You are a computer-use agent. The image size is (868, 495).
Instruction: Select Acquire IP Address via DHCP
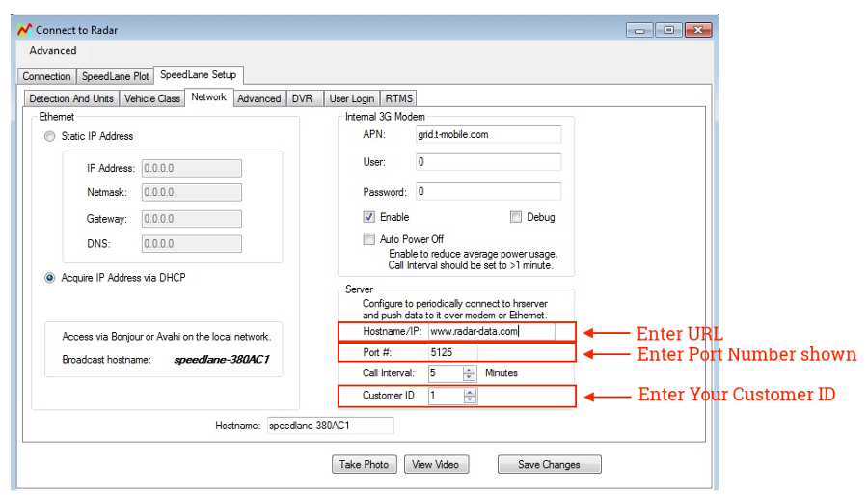point(50,278)
